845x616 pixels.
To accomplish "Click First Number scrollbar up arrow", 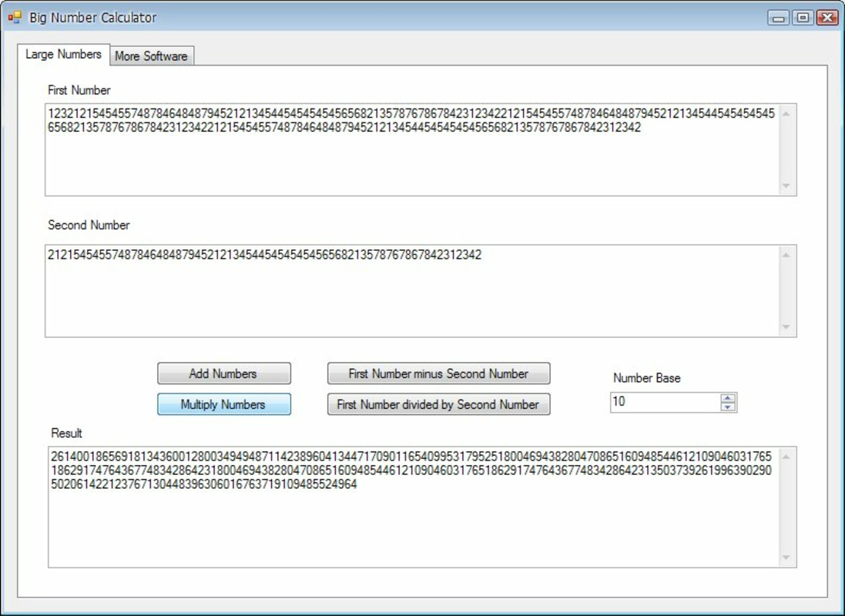I will click(786, 114).
